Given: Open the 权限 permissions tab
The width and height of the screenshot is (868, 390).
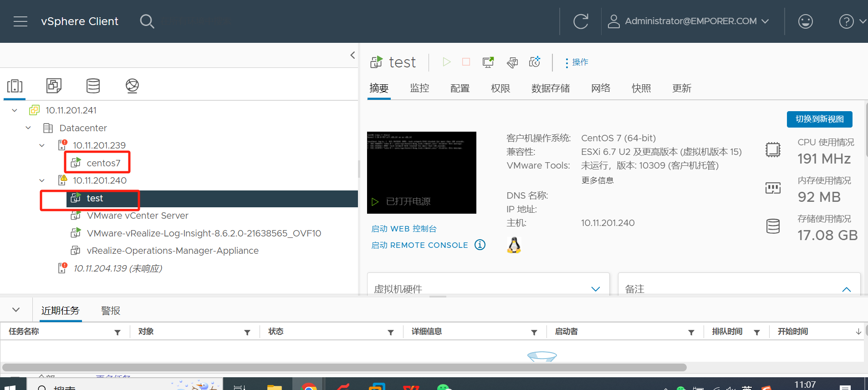Looking at the screenshot, I should click(x=500, y=88).
